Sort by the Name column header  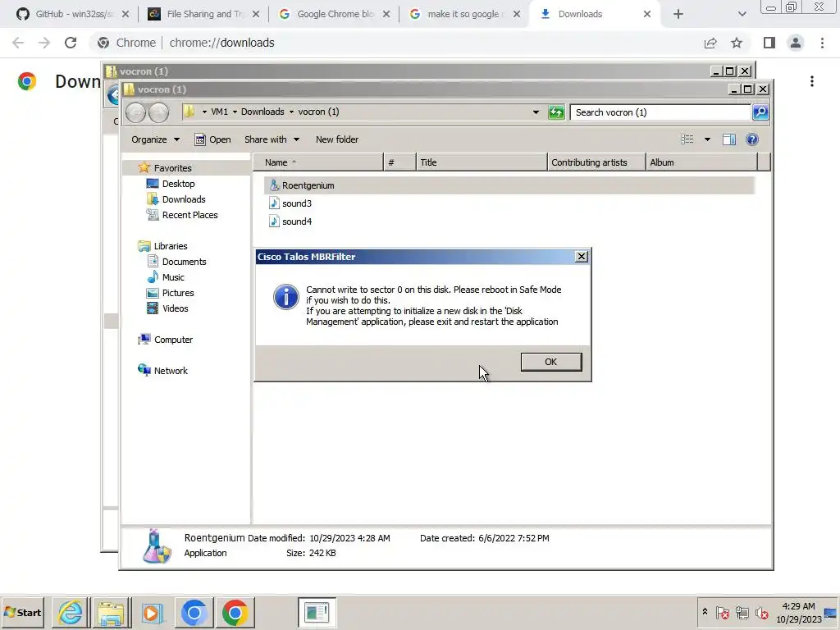318,162
